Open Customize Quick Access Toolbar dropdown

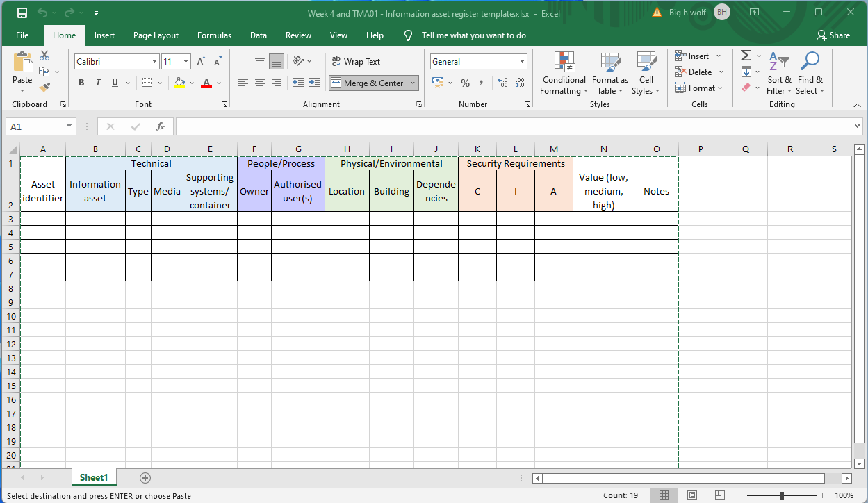(x=95, y=13)
